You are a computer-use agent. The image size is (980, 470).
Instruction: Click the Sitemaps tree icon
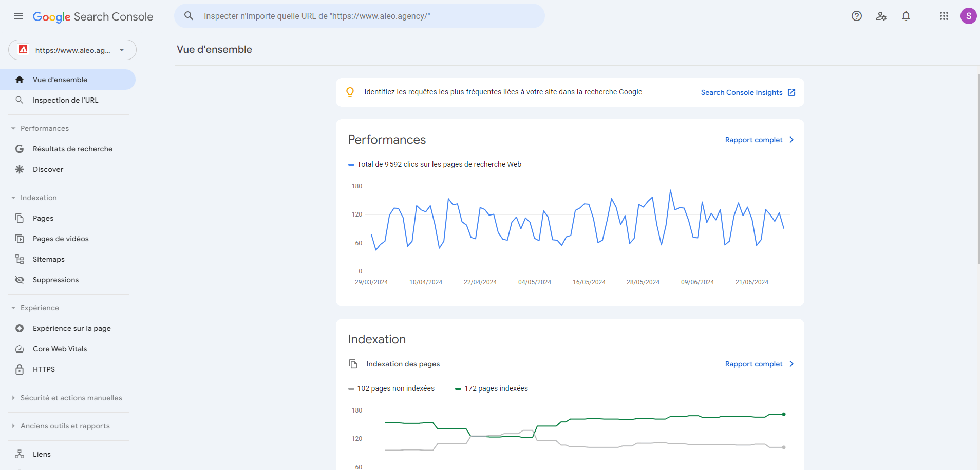pos(20,259)
